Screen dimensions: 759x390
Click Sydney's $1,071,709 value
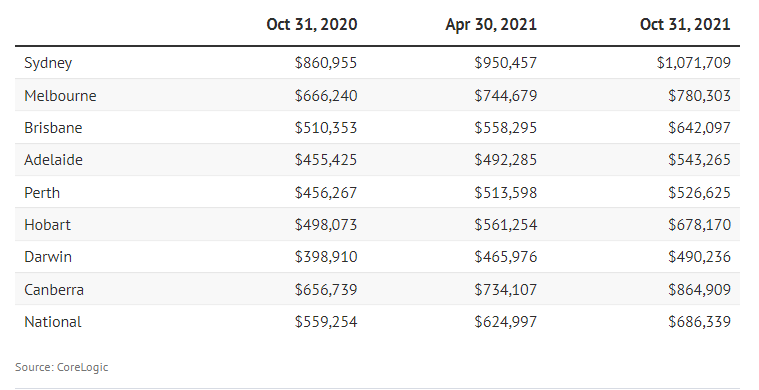[694, 63]
